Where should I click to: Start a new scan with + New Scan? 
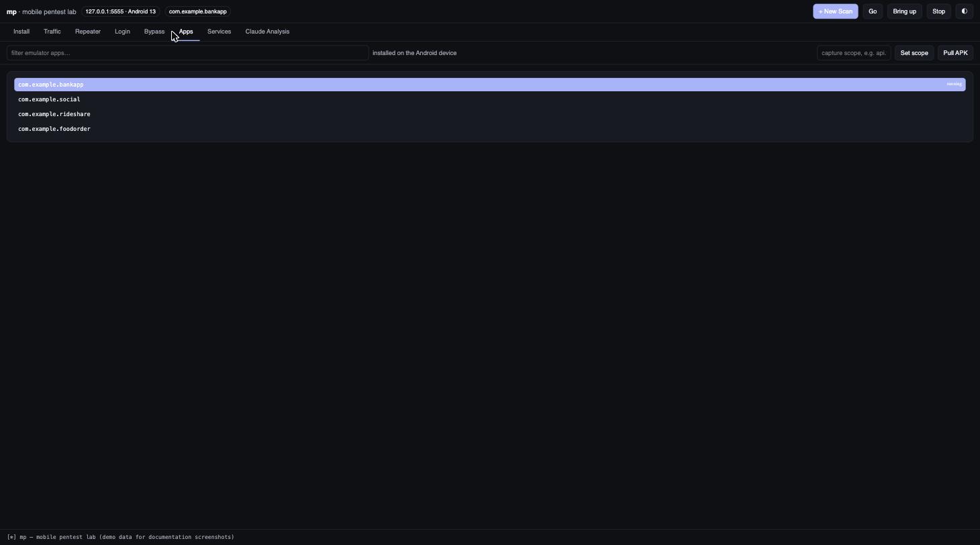[835, 11]
